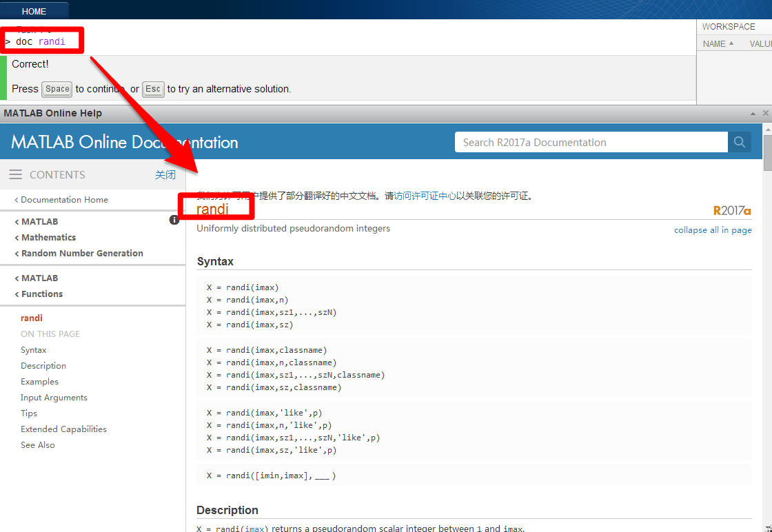
Task: Jump to See Also from sidebar
Action: [x=38, y=444]
